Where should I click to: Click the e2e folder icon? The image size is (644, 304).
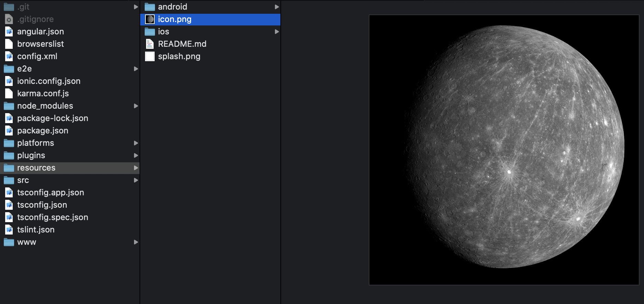tap(9, 69)
